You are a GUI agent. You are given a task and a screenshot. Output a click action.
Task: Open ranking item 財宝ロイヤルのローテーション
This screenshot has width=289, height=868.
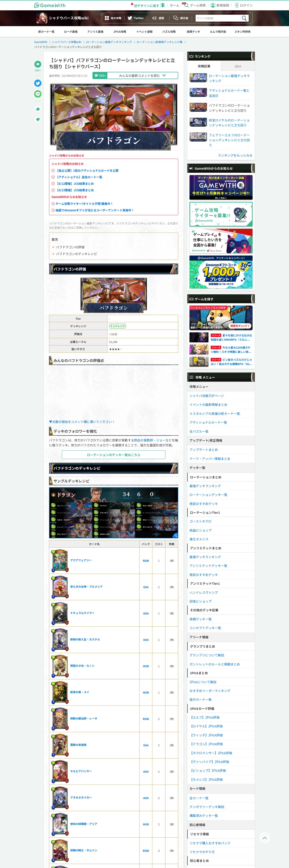(x=229, y=123)
